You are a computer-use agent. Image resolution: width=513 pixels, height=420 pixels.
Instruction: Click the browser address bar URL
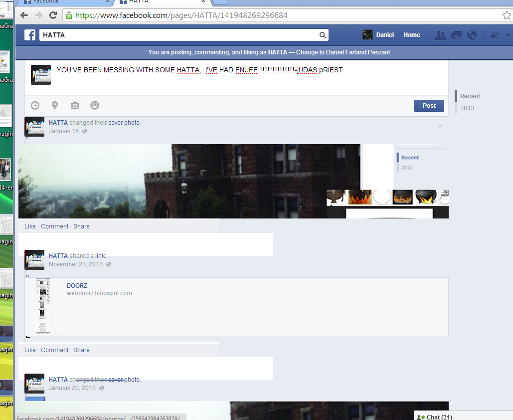[181, 15]
